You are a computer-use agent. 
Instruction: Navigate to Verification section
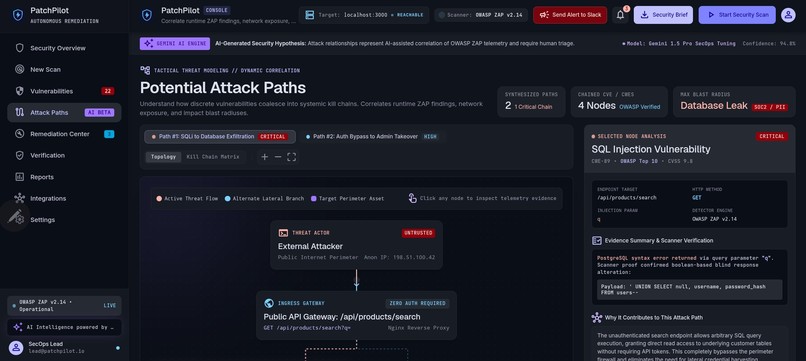click(x=64, y=155)
